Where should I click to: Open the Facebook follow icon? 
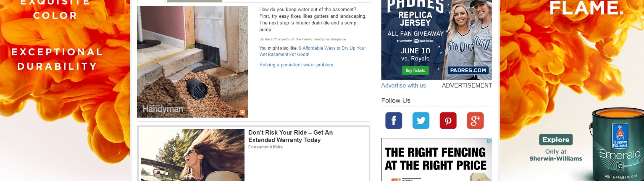(394, 121)
